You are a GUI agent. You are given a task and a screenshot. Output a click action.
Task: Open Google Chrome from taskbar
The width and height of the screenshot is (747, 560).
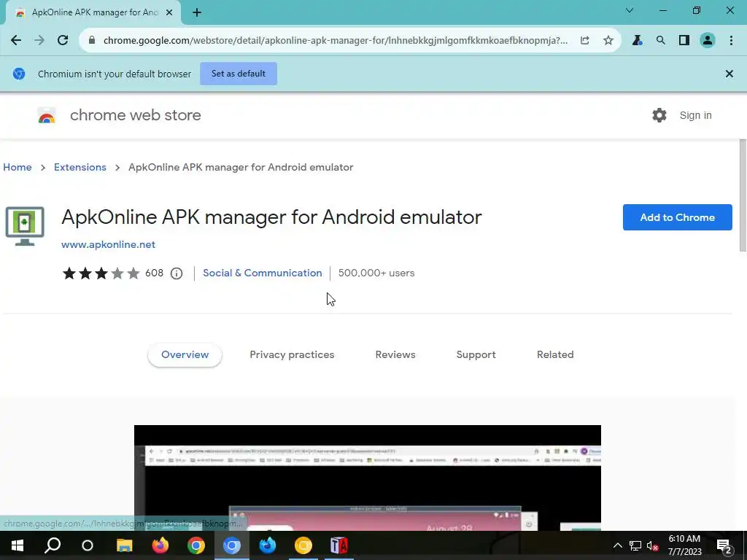point(196,545)
